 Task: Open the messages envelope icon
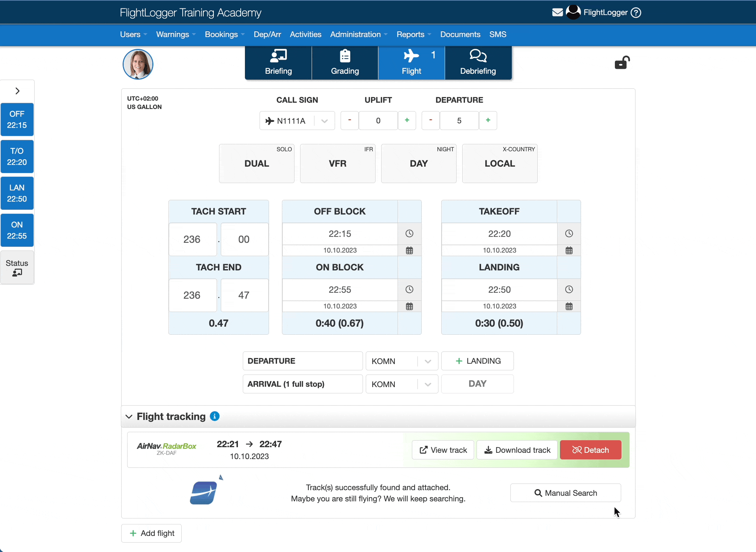557,12
